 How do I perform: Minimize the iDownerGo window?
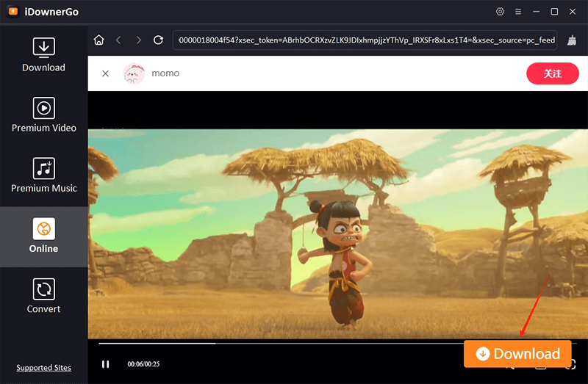click(537, 12)
